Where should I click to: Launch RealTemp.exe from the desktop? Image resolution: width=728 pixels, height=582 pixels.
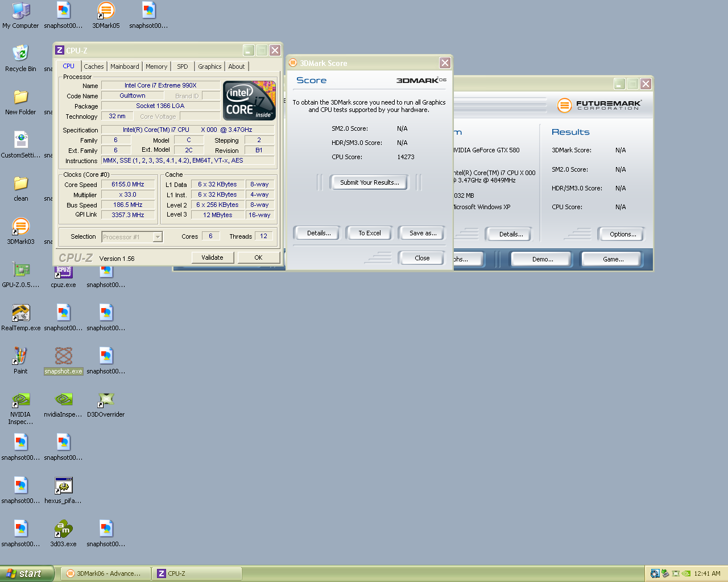(x=21, y=314)
